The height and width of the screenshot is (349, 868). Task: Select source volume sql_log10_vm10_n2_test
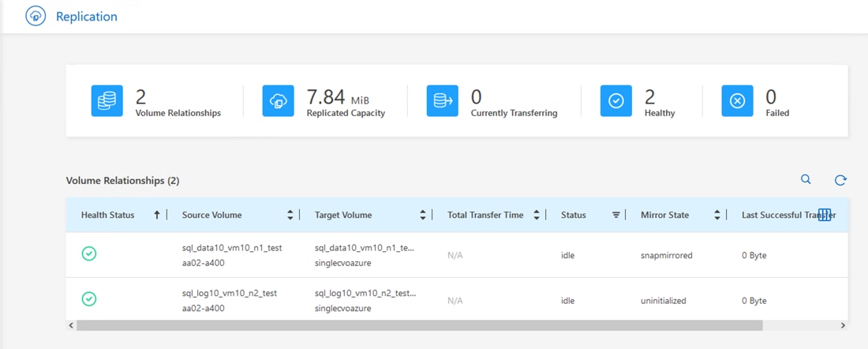point(229,293)
